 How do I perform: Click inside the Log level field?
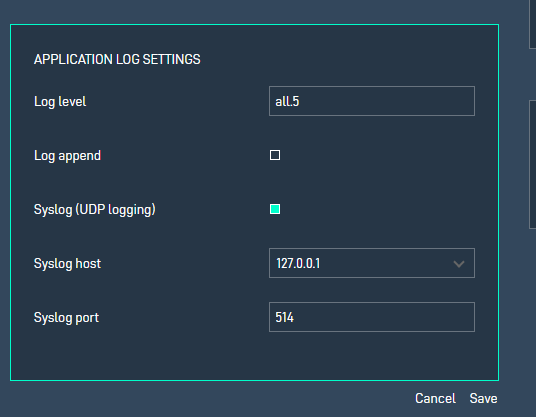pyautogui.click(x=372, y=101)
